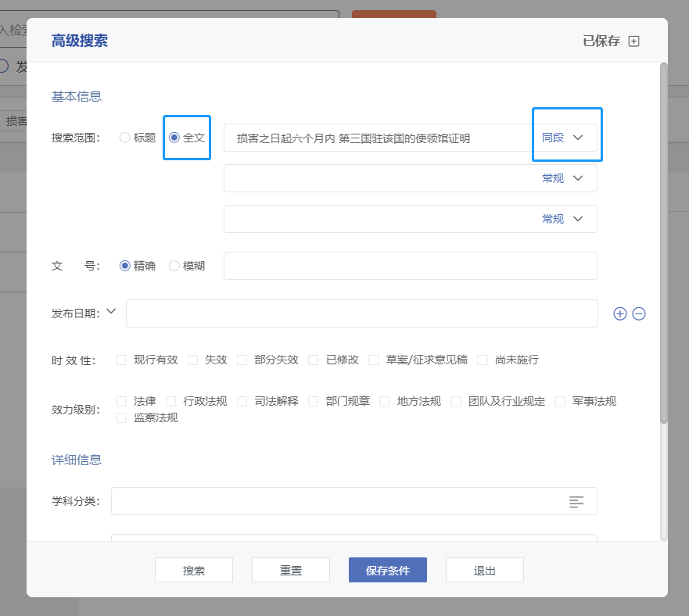
Task: Click the blue 保存条件 button
Action: click(388, 571)
